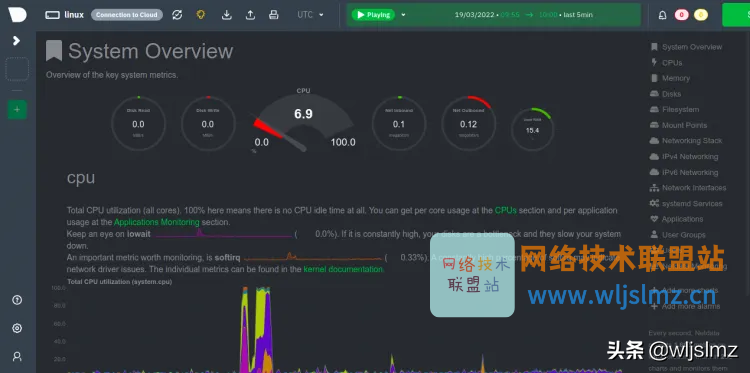Click the dashed empty space placeholder in sidebar
Image resolution: width=750 pixels, height=373 pixels.
(x=17, y=69)
